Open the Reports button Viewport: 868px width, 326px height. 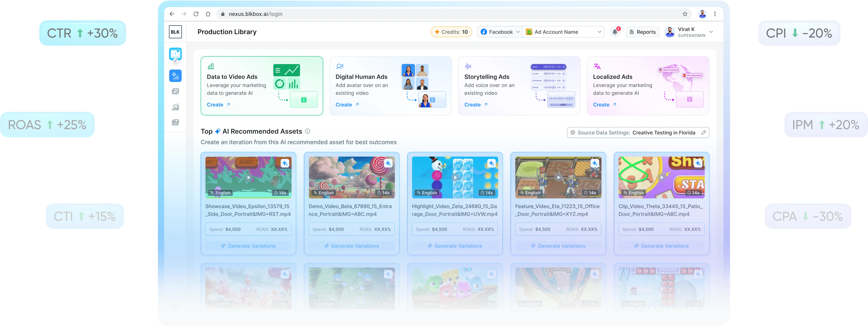pyautogui.click(x=642, y=32)
